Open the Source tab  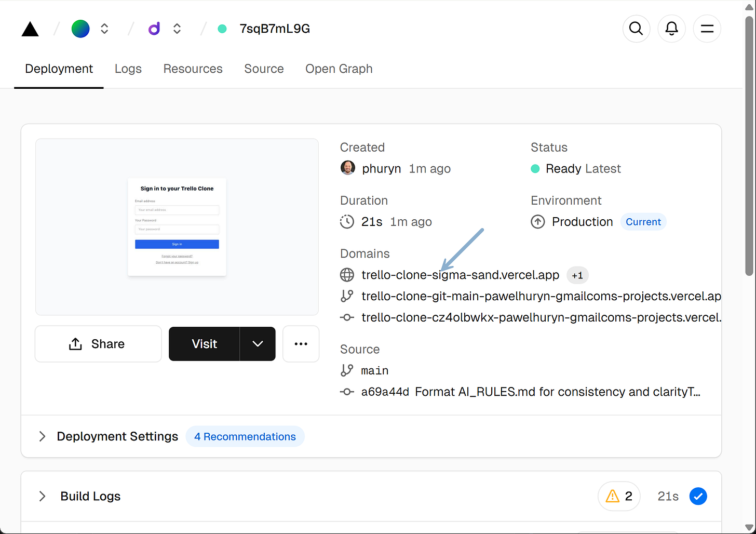(264, 69)
